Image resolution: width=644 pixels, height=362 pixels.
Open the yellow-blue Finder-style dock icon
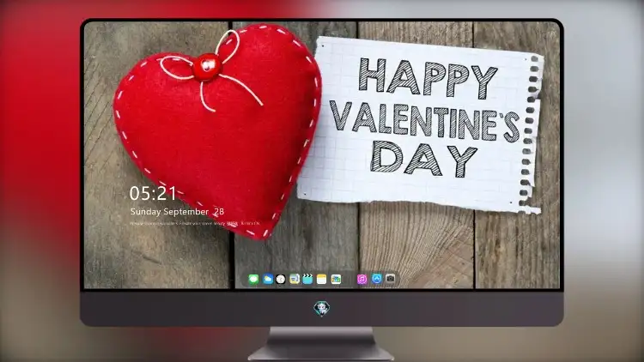294,280
